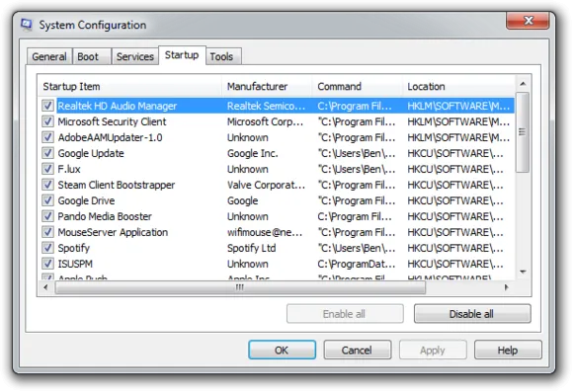Image resolution: width=573 pixels, height=392 pixels.
Task: Click the Google Inc. manufacturer cell
Action: (x=253, y=153)
